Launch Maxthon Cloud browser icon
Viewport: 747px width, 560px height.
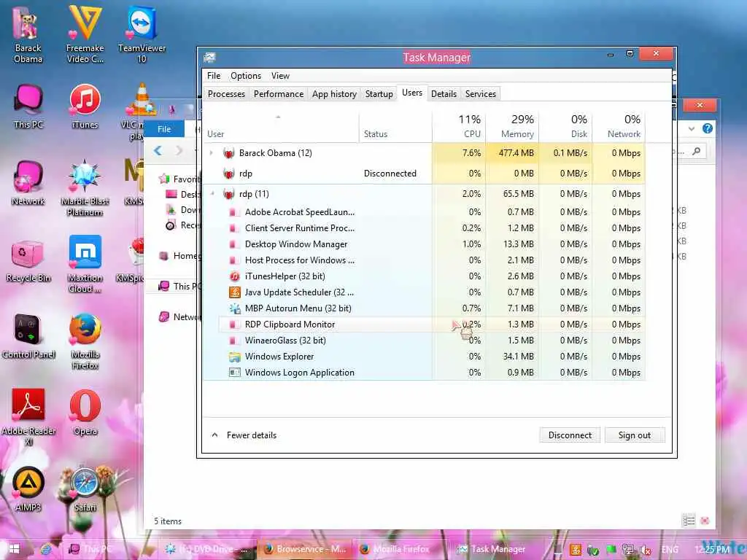[85, 264]
